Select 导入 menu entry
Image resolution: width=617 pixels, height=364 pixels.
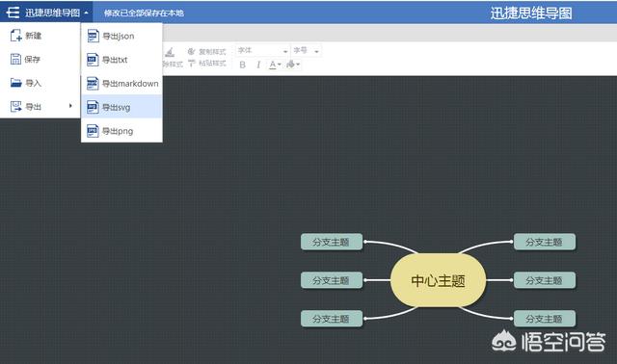click(40, 83)
